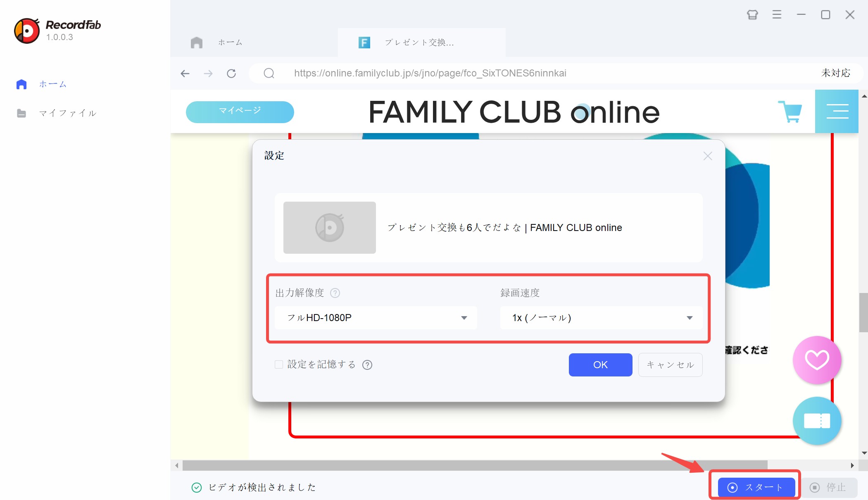868x500 pixels.
Task: Click the キャンセル button
Action: [670, 365]
